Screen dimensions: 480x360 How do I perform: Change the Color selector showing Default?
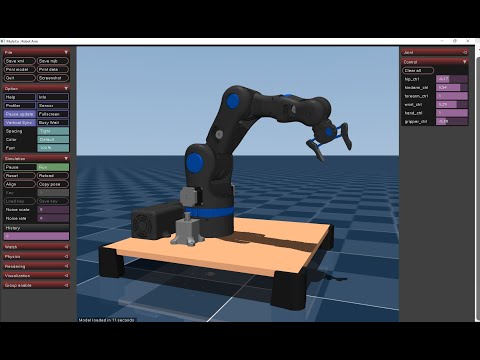pyautogui.click(x=53, y=140)
